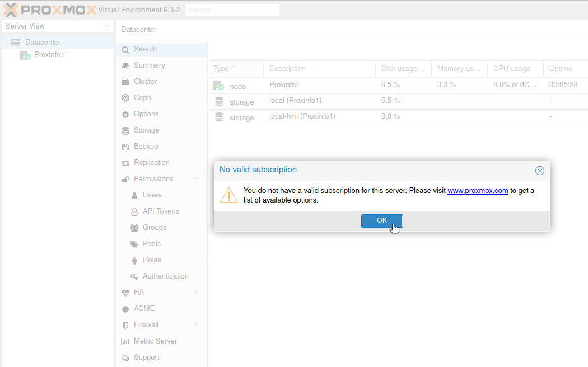Image resolution: width=588 pixels, height=367 pixels.
Task: Open the Backup menu item
Action: (x=146, y=147)
